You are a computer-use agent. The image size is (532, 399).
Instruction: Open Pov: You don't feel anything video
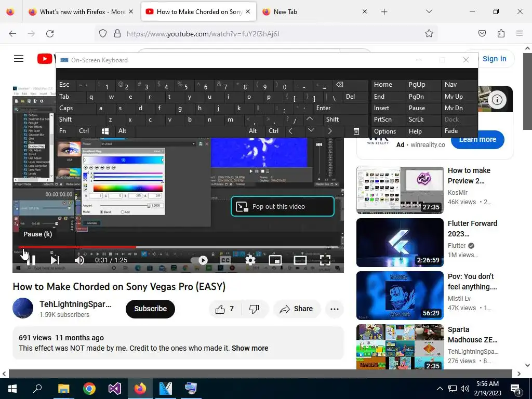click(400, 296)
